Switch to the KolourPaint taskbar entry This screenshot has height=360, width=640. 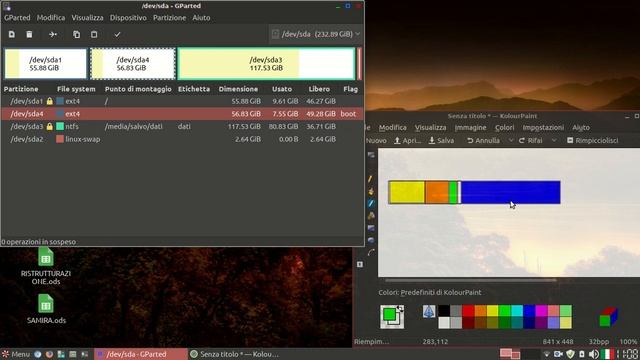tap(234, 354)
